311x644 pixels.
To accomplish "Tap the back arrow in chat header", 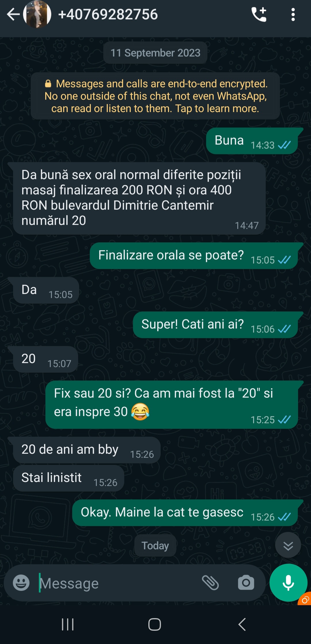I will (x=13, y=14).
